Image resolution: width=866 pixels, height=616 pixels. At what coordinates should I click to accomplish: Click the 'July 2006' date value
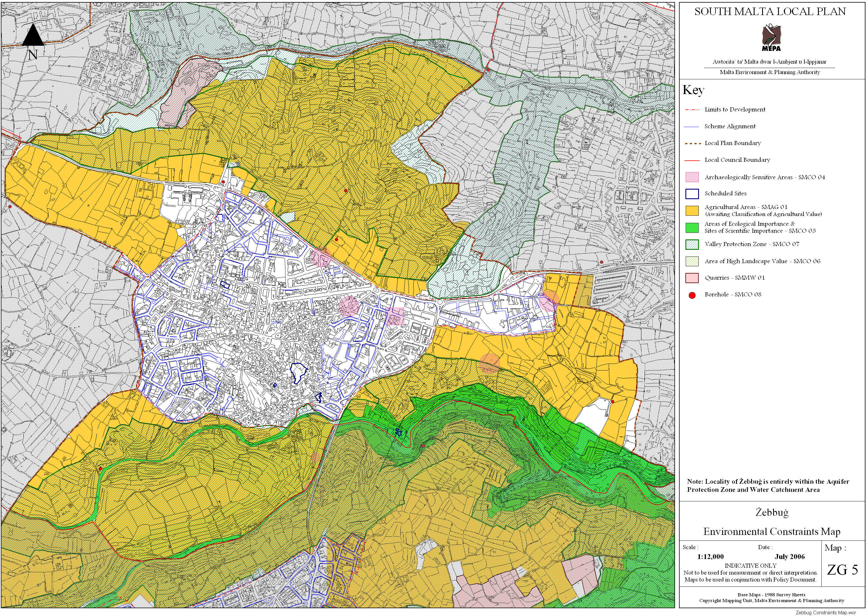[789, 556]
